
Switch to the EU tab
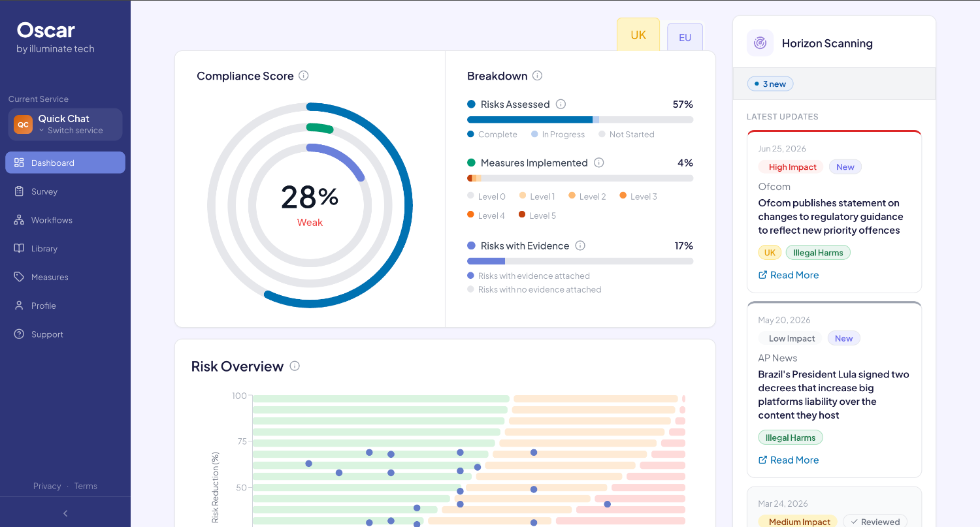pyautogui.click(x=685, y=37)
